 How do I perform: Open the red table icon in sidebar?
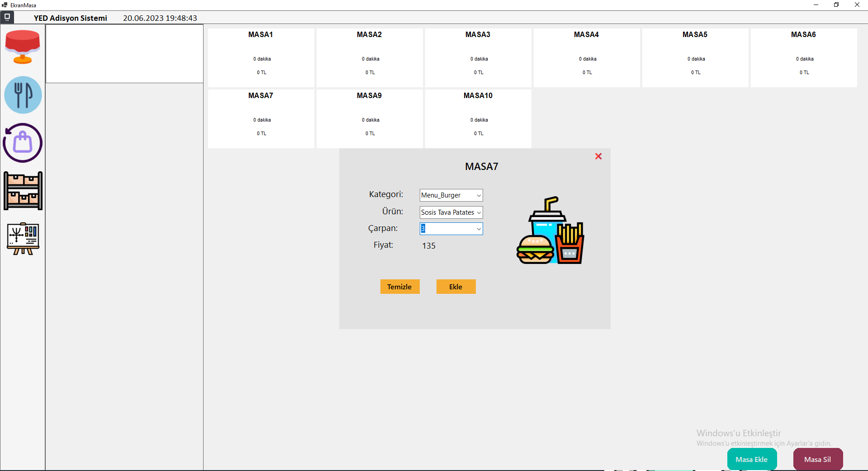23,47
